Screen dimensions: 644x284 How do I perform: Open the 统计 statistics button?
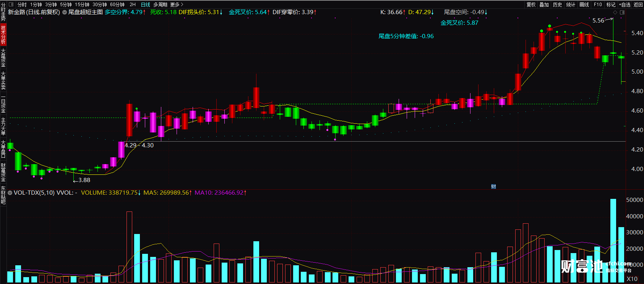tap(571, 5)
